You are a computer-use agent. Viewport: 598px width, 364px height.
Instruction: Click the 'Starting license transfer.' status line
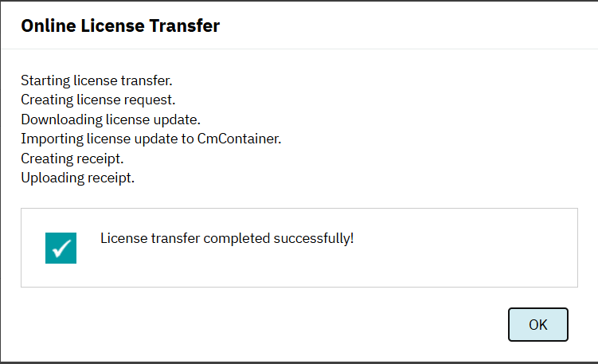click(x=96, y=81)
